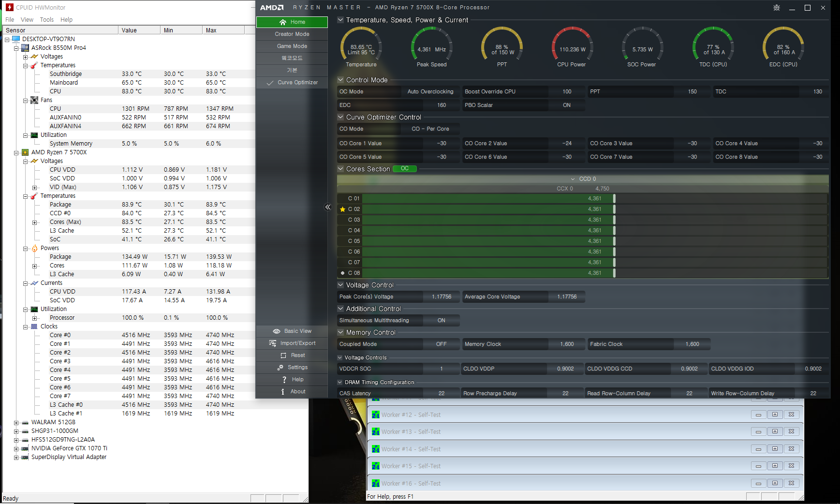Click the dot marker on core C 08

click(343, 273)
